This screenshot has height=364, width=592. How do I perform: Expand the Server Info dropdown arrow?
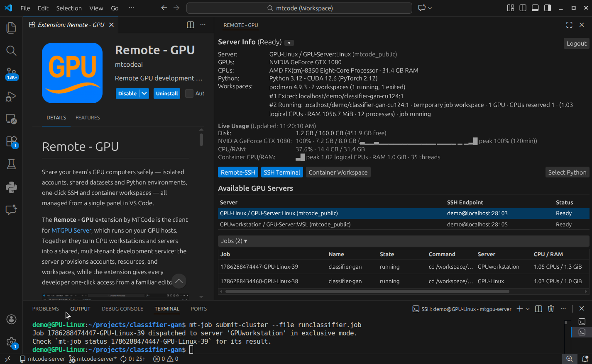tap(289, 43)
